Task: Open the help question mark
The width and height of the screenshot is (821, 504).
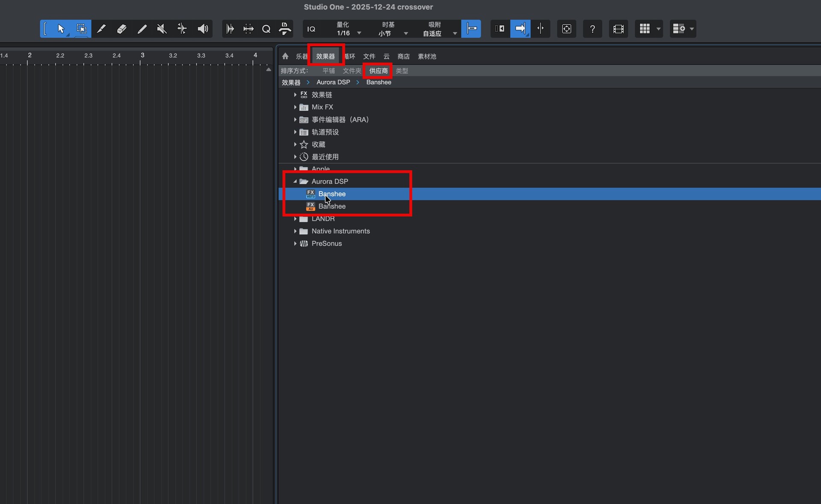Action: (592, 29)
